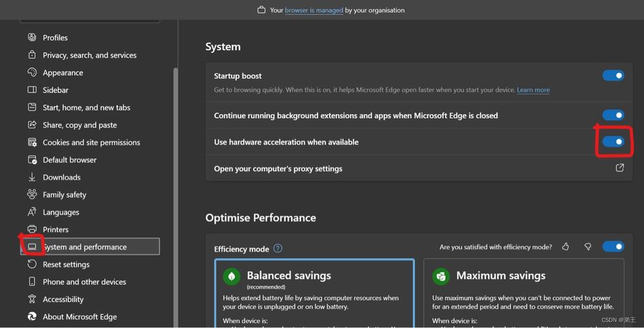This screenshot has height=328, width=644.
Task: Click the padlock icon for Privacy, search, and services
Action: pyautogui.click(x=32, y=54)
